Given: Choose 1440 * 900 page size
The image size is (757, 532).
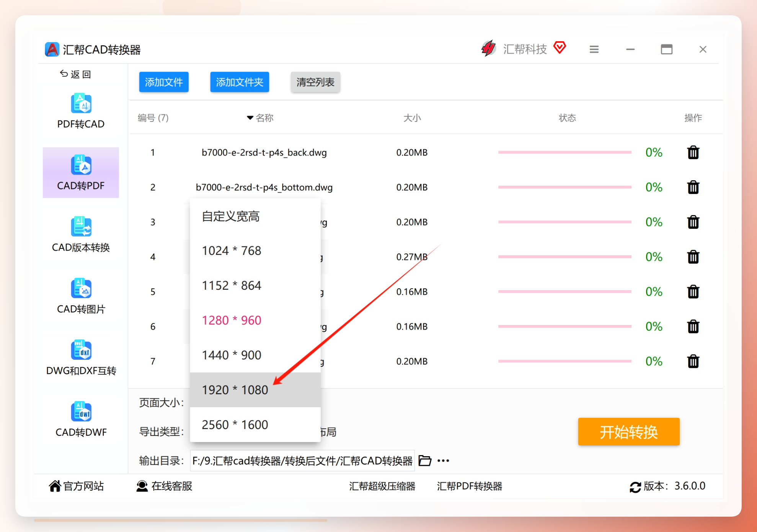Looking at the screenshot, I should [255, 355].
